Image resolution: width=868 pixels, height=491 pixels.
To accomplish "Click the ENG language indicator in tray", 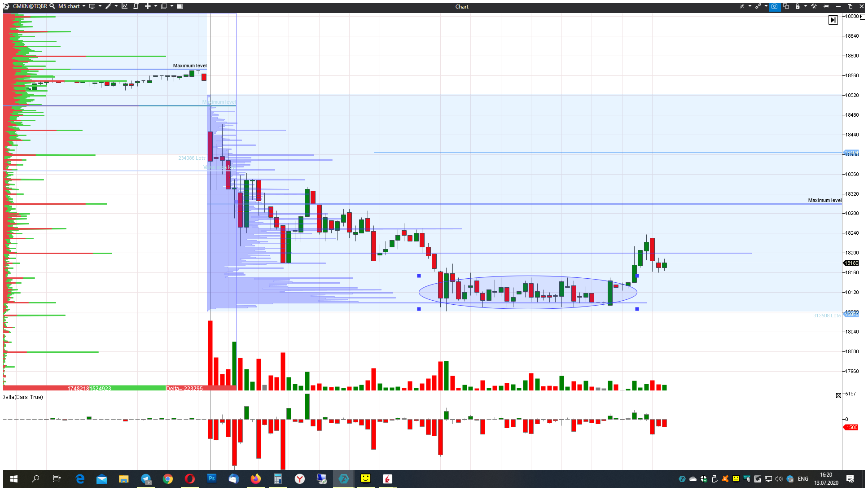I will [803, 479].
